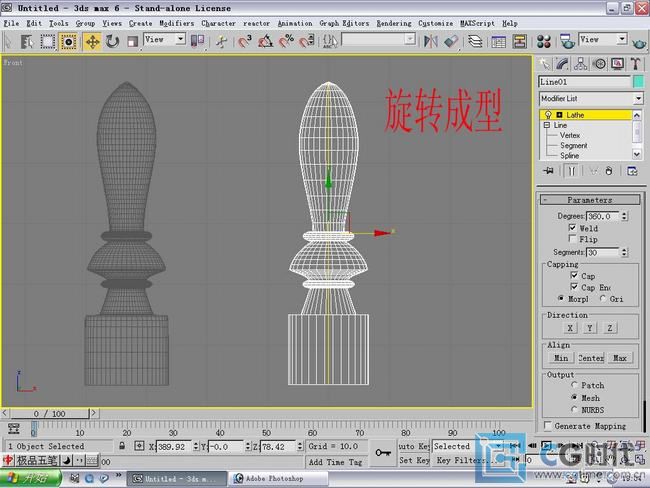Click the Use Pivot Point Center icon

click(x=197, y=41)
